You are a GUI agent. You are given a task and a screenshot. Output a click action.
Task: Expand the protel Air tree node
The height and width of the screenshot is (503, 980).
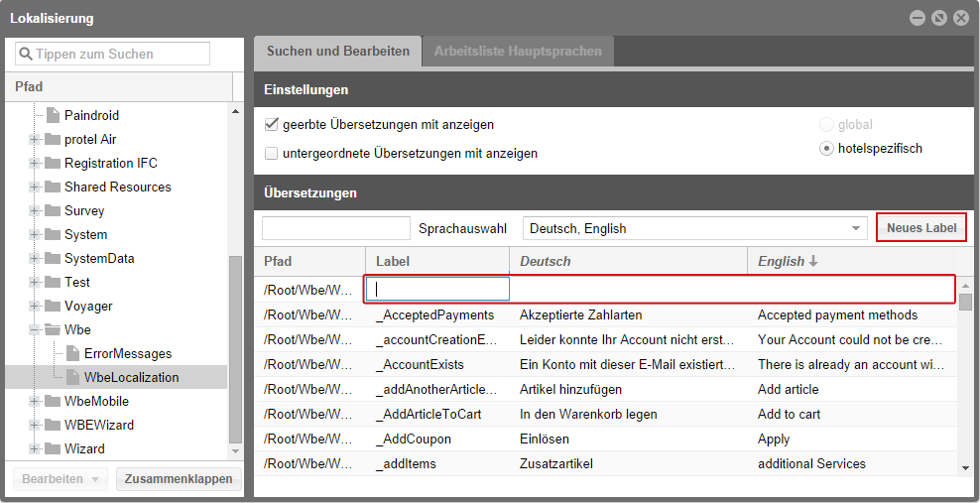(35, 140)
